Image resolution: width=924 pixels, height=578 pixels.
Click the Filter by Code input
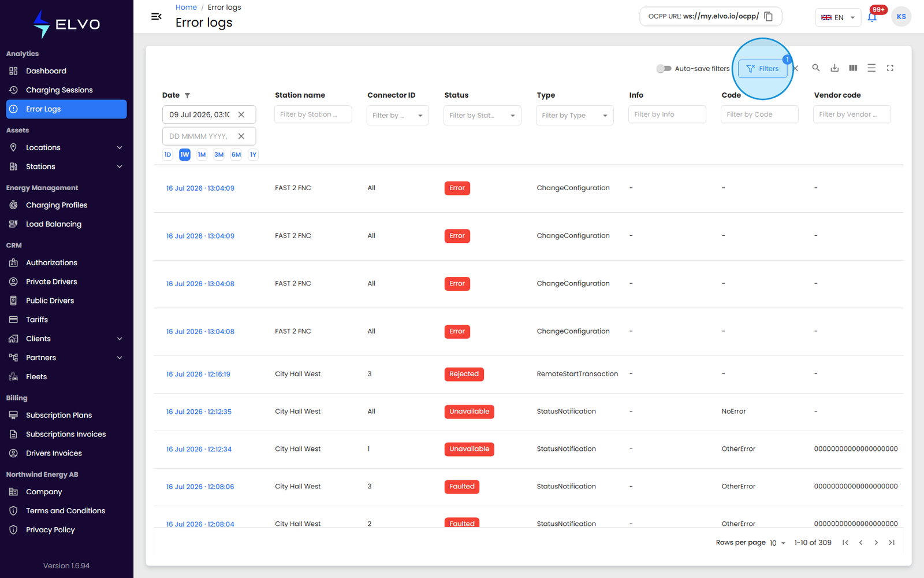(x=759, y=114)
